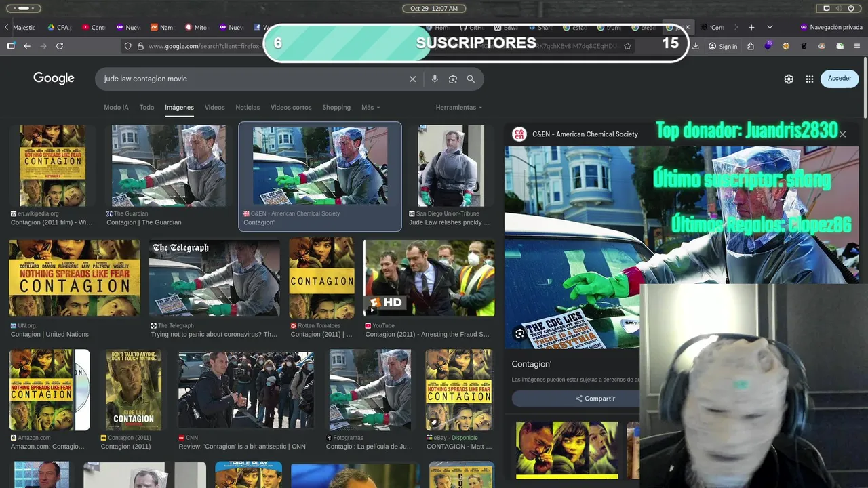Switch to the Todo results tab
Image resolution: width=868 pixels, height=488 pixels.
coord(146,107)
